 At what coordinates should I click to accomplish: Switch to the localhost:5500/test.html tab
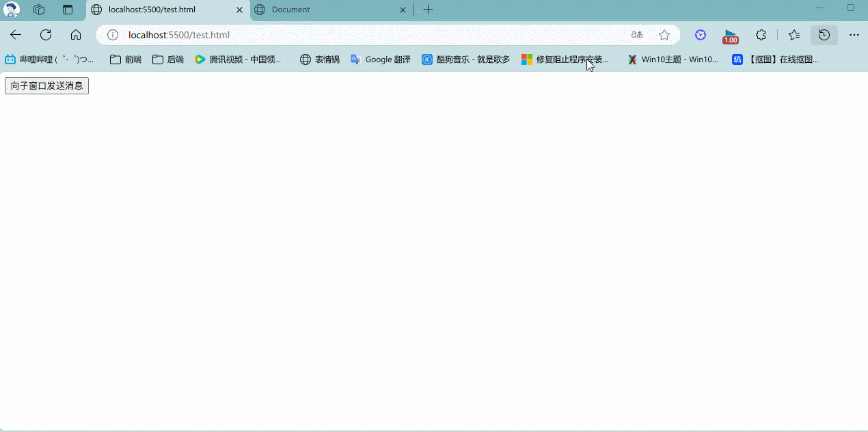[x=167, y=10]
